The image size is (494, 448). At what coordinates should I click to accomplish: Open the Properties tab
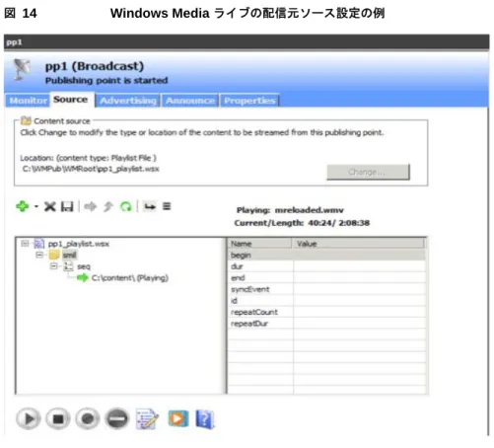249,101
